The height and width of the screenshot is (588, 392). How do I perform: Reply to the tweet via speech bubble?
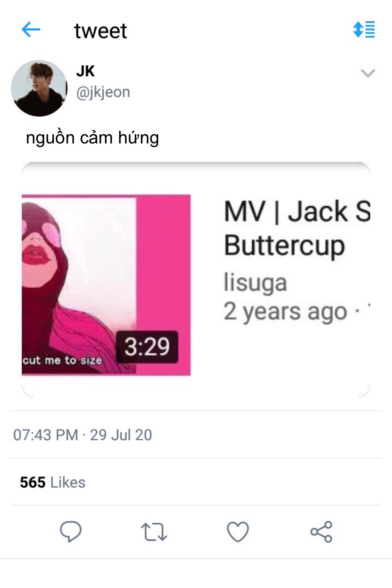[70, 532]
